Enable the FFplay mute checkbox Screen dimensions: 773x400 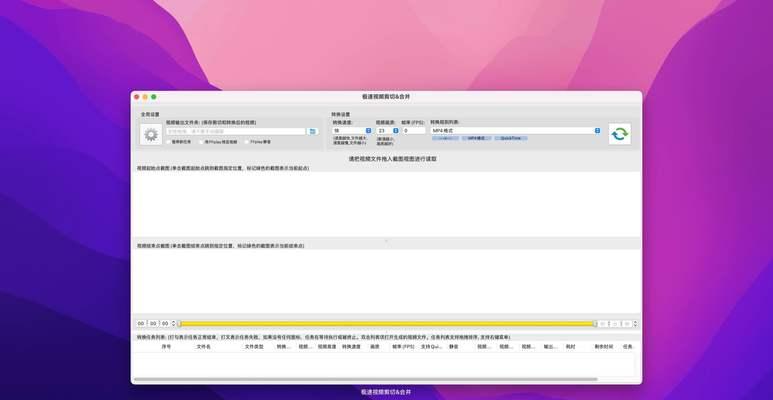246,141
